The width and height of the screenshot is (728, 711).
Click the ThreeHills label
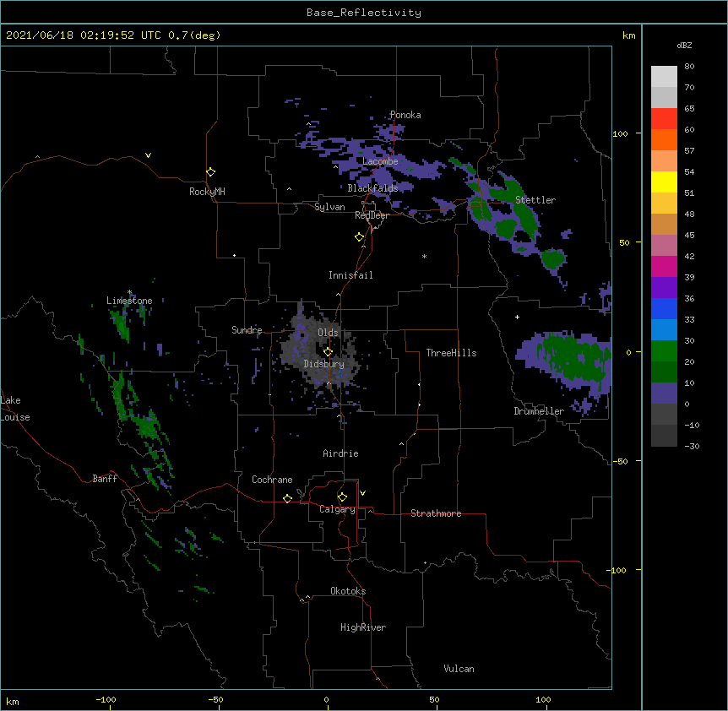click(x=451, y=353)
